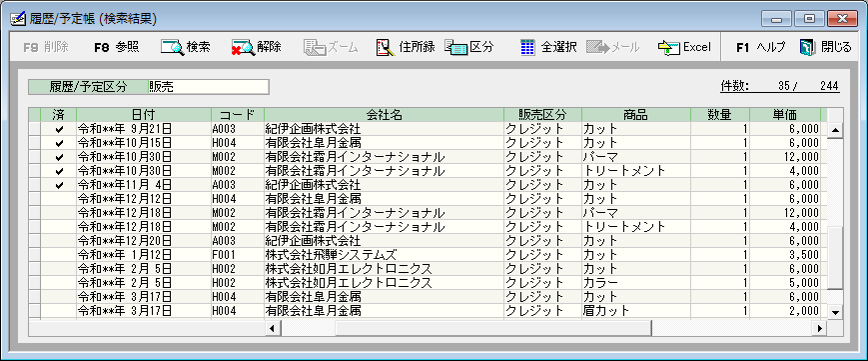Image resolution: width=868 pixels, height=361 pixels.
Task: Click the 日付 column header
Action: pos(144,115)
